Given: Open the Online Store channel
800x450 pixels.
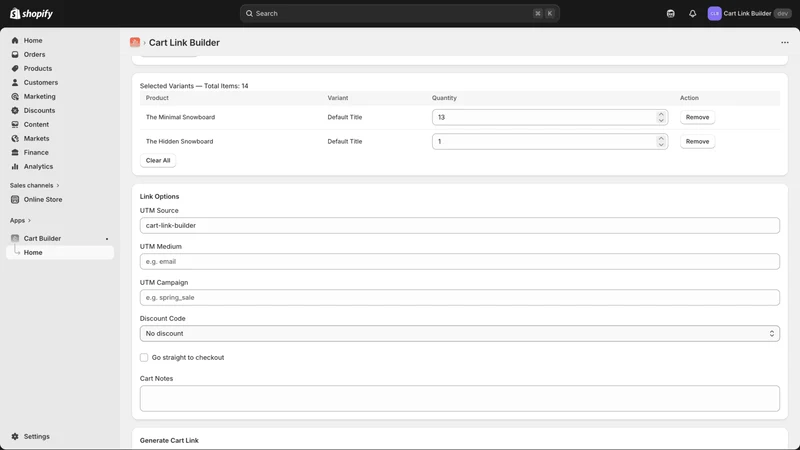Looking at the screenshot, I should (42, 199).
